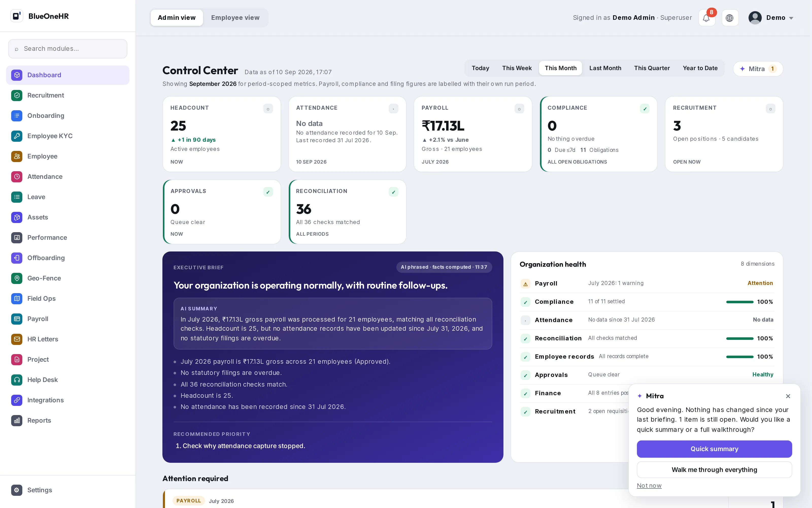Open Leave in the sidebar
Screen dimensions: 812x508
point(68,197)
